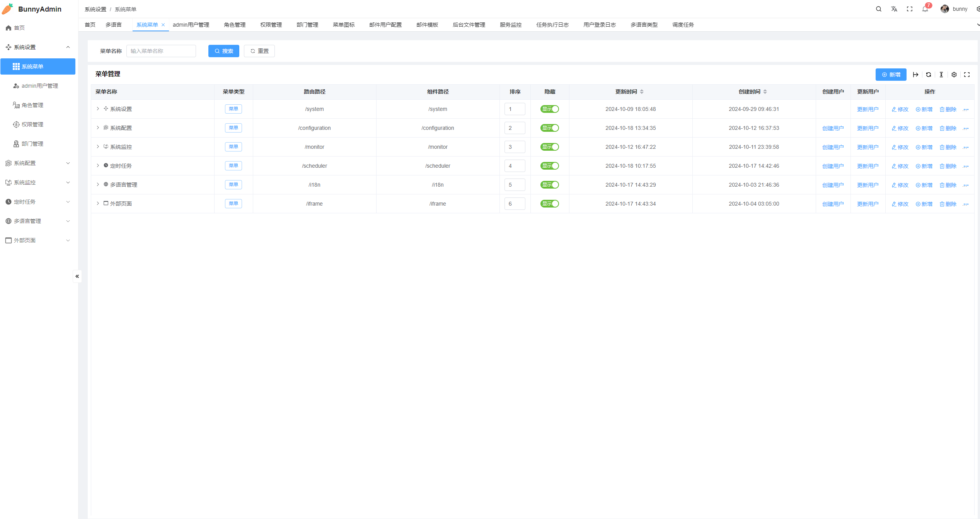Switch to the 服务监控 tab
Viewport: 980px width, 519px height.
pos(511,25)
